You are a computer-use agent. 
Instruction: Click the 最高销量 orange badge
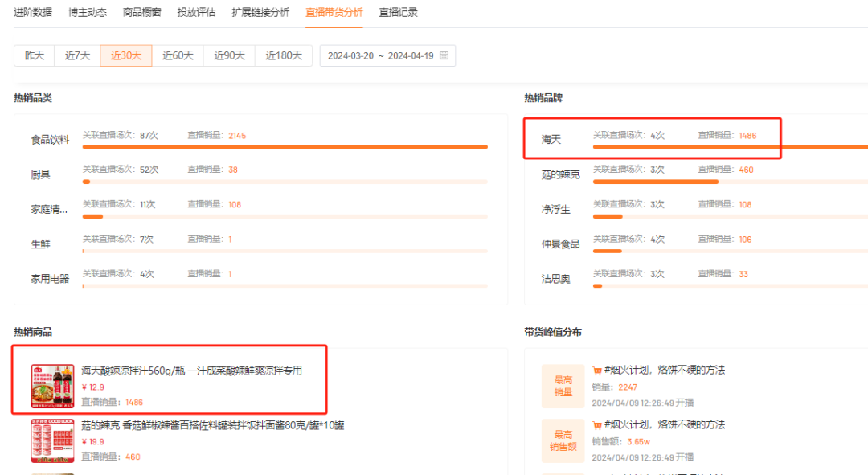(563, 387)
